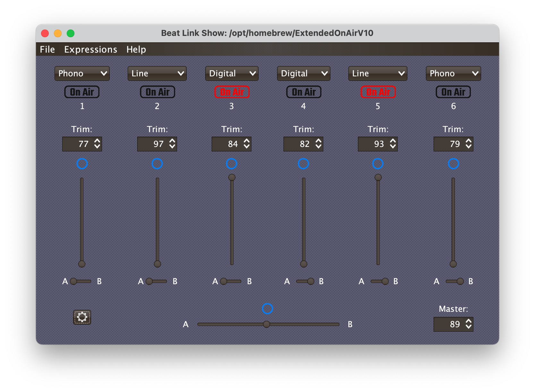The image size is (535, 392).
Task: Click blue circle indicator above channel 4 fader
Action: pos(303,164)
